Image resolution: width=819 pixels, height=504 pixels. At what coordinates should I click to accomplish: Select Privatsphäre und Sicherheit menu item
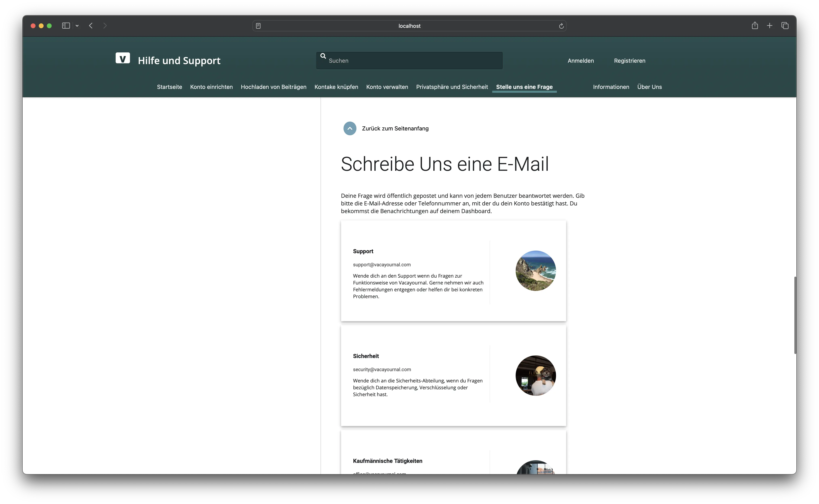coord(452,87)
